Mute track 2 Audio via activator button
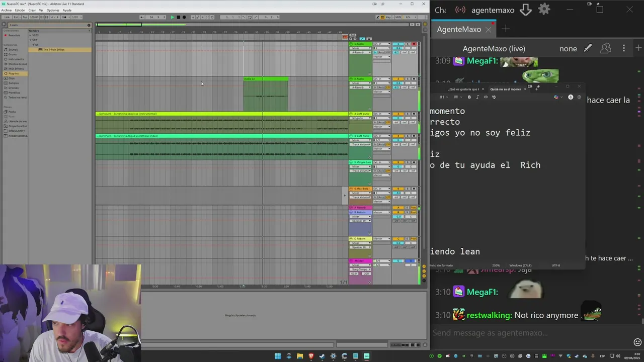This screenshot has width=644, height=362. [398, 79]
